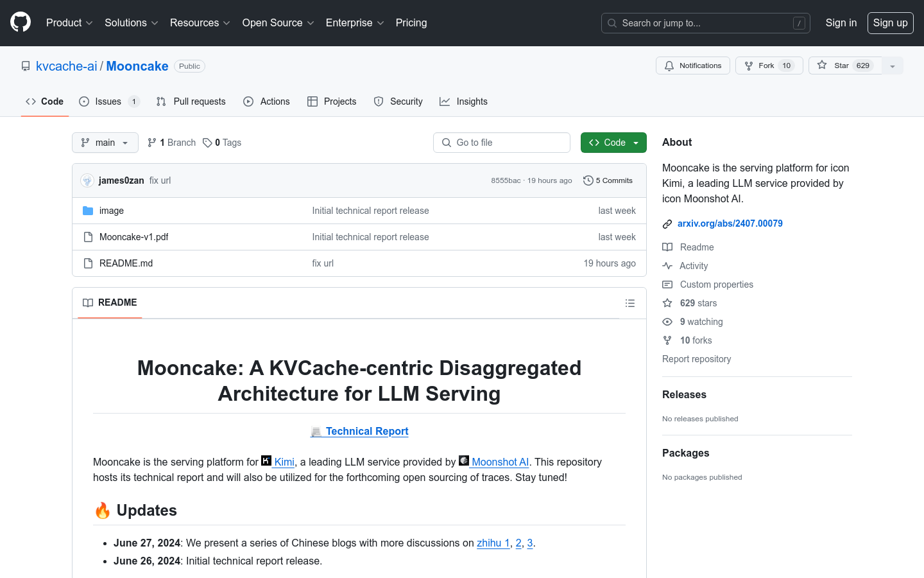Open the Resources dropdown
Image resolution: width=924 pixels, height=578 pixels.
click(200, 22)
